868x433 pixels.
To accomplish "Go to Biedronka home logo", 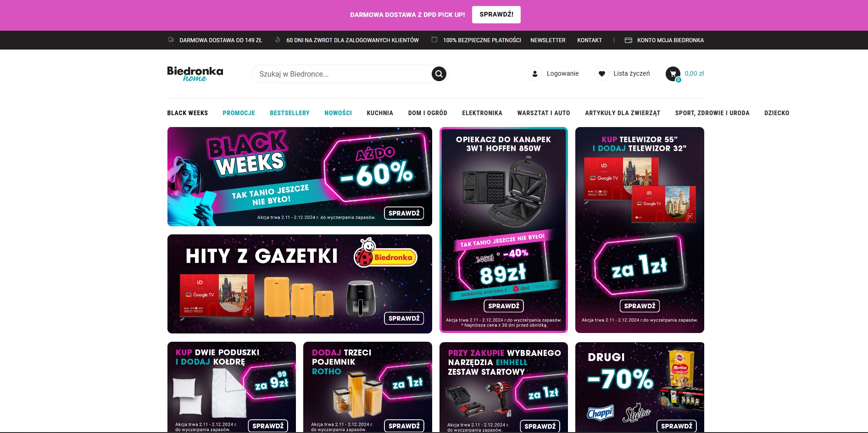I will 195,73.
